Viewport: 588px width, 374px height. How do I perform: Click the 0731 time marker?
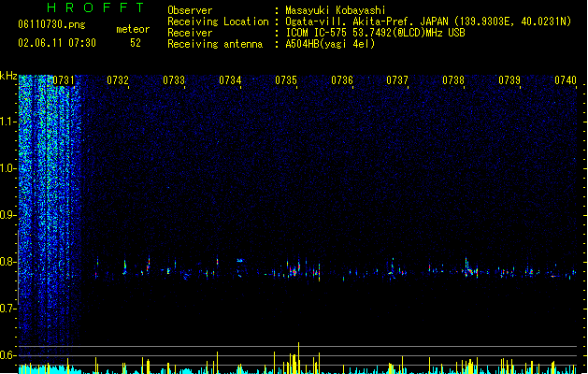64,80
